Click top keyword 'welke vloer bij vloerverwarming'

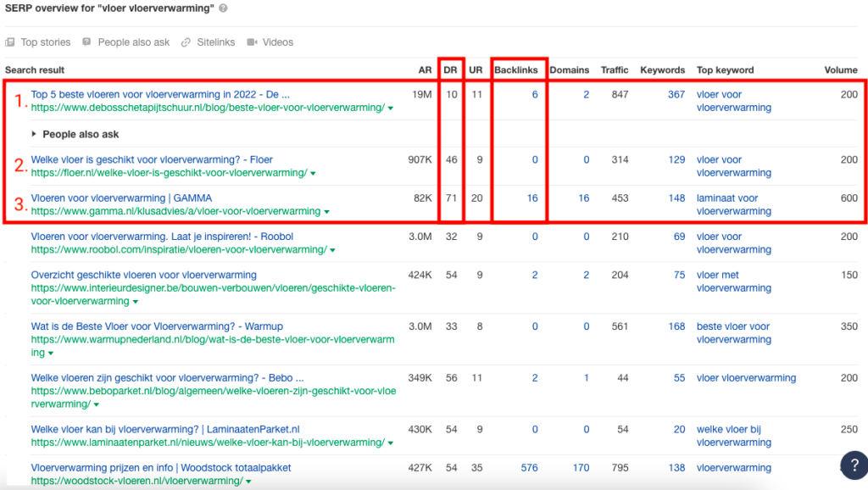[734, 436]
